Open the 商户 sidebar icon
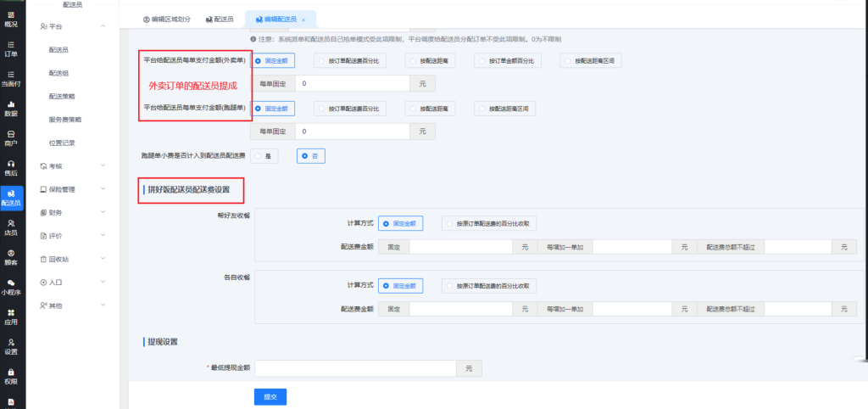 (11, 137)
